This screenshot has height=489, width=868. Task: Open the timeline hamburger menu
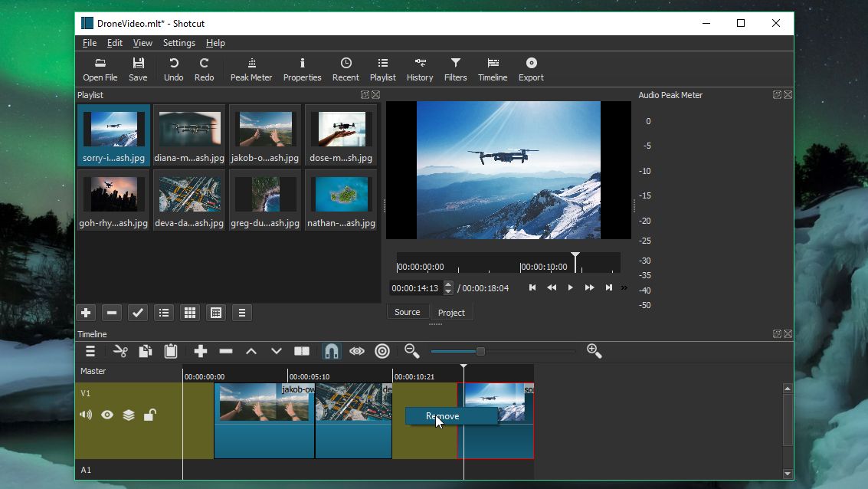click(90, 351)
